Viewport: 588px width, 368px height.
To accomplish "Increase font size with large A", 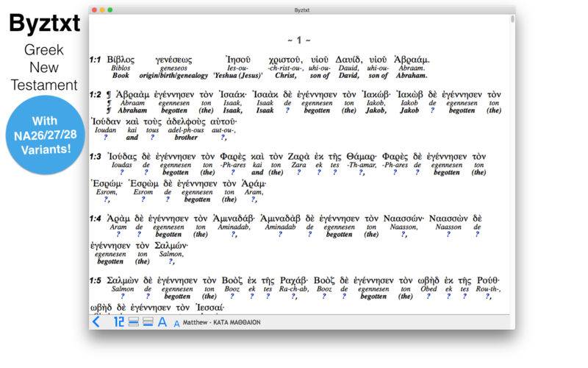I will (x=162, y=322).
